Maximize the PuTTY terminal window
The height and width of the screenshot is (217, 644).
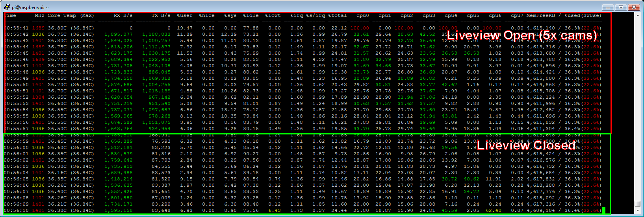tap(621, 7)
